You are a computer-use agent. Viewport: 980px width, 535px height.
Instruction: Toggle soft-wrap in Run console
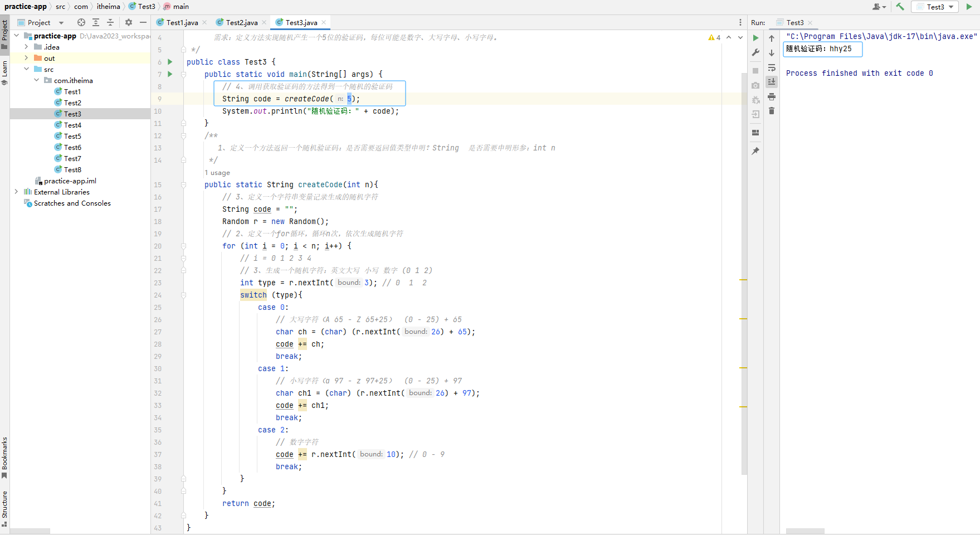[x=772, y=67]
